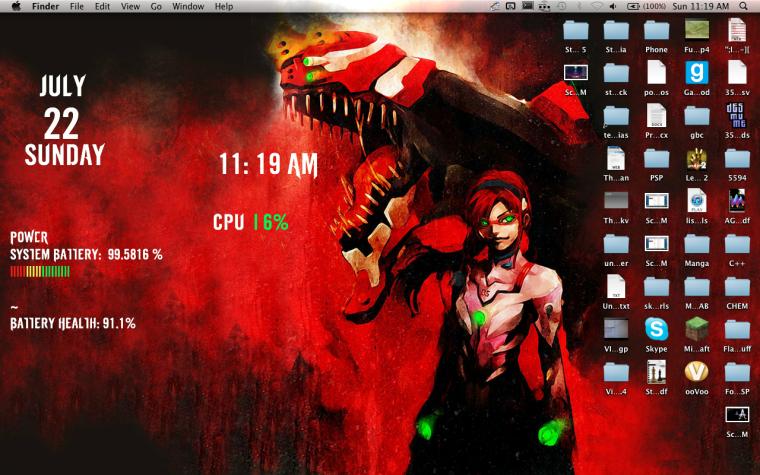
Task: Click the 'System Battery: 99.5816 %' text
Action: 86,254
